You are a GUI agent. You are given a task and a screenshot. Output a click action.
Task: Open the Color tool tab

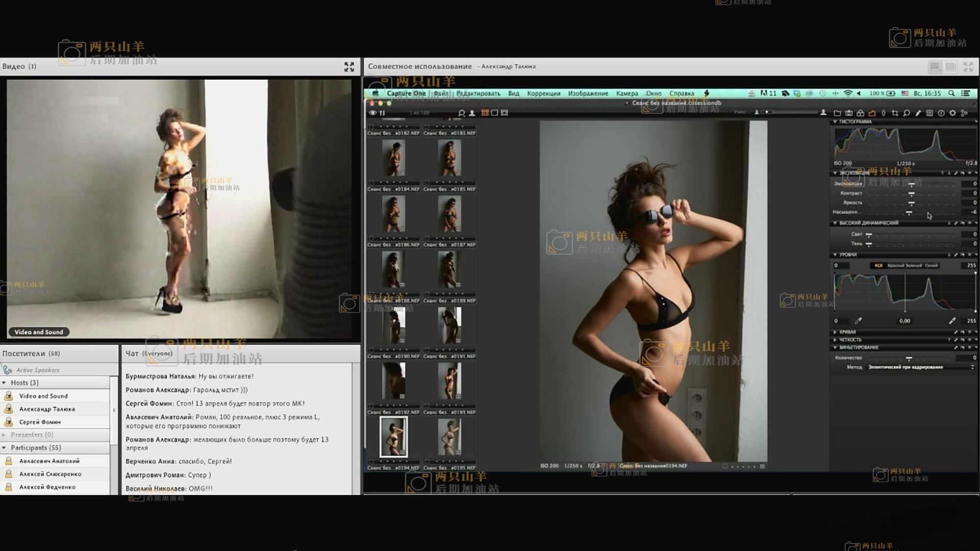coord(861,113)
